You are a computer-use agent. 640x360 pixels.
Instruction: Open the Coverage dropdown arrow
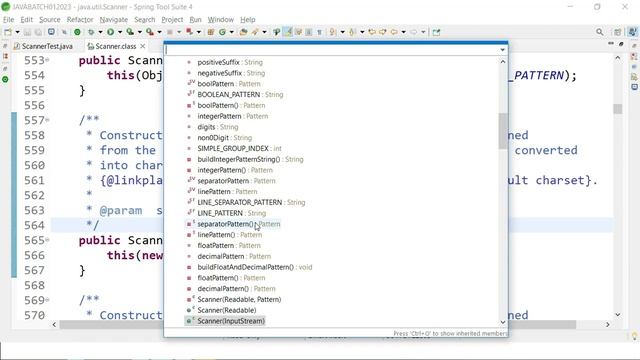coord(140,32)
